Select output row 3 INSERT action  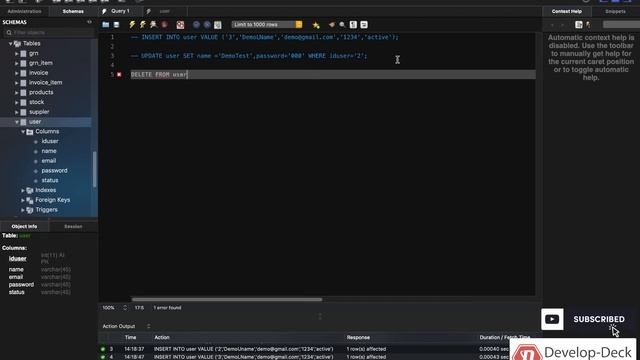point(304,349)
